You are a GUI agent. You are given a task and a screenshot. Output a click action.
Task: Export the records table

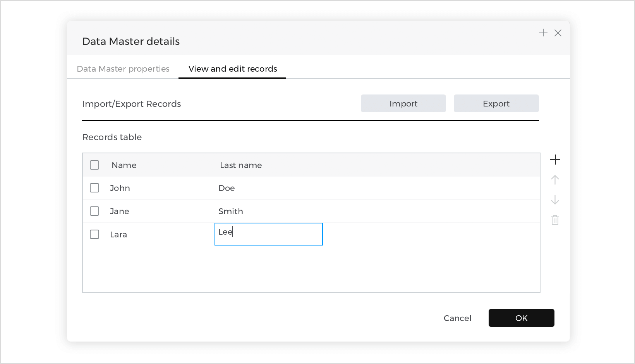coord(496,103)
